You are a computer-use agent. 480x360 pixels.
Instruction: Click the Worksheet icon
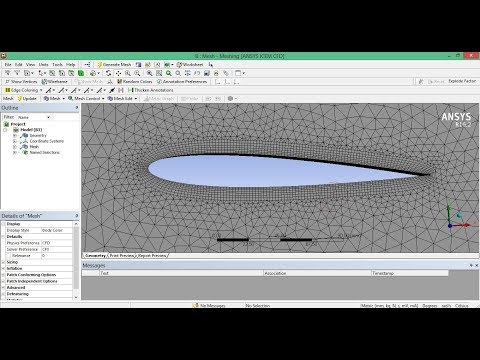(x=179, y=65)
